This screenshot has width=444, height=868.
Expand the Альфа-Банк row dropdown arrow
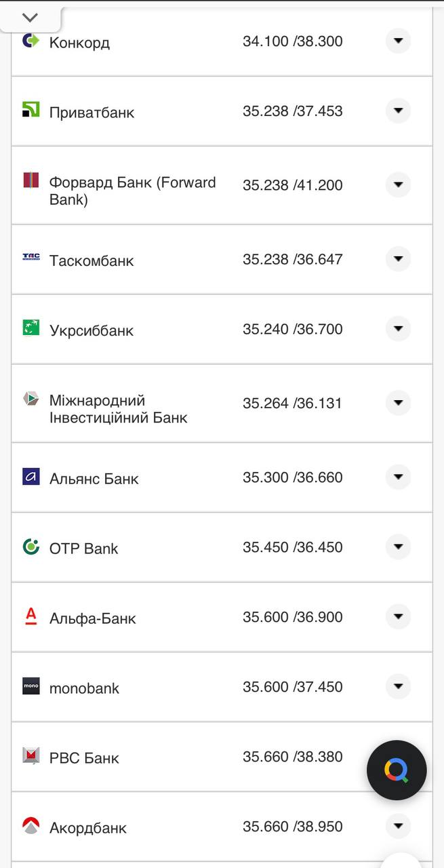pos(398,616)
